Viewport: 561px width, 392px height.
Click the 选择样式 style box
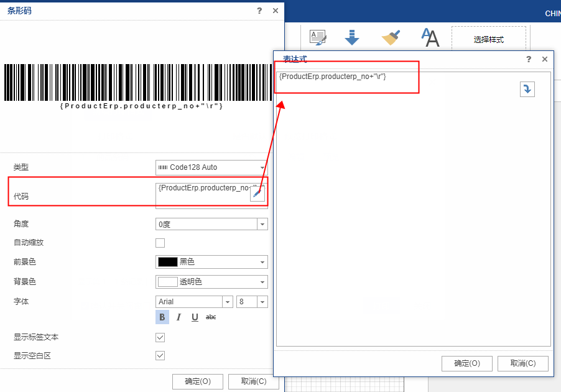[x=489, y=39]
